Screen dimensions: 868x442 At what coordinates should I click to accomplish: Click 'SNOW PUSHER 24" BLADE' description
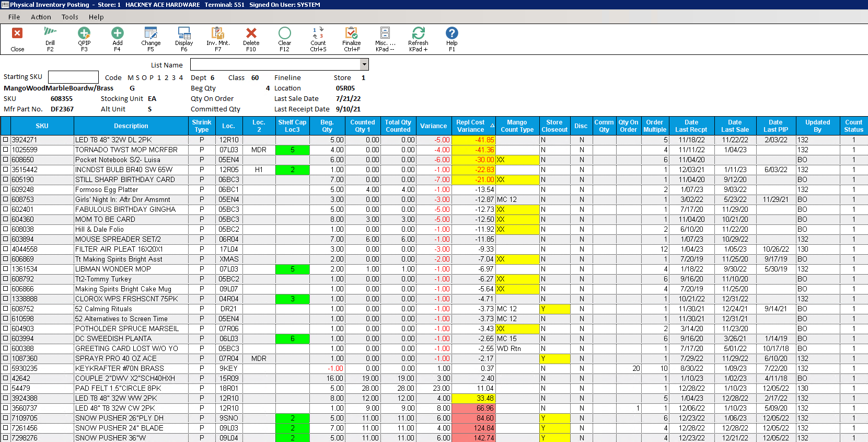tap(119, 428)
